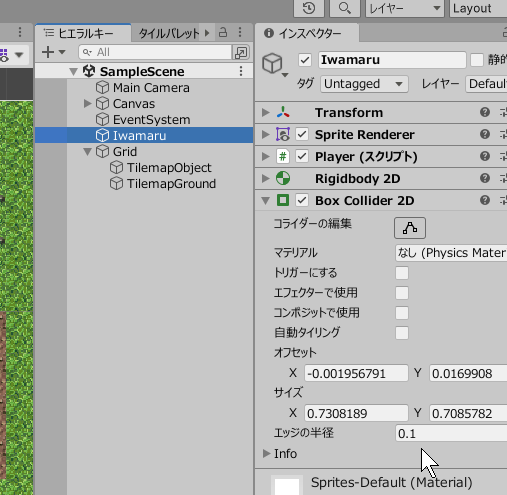Collapse the Box Collider 2D component
Screen dimensions: 507x495
pyautogui.click(x=266, y=201)
